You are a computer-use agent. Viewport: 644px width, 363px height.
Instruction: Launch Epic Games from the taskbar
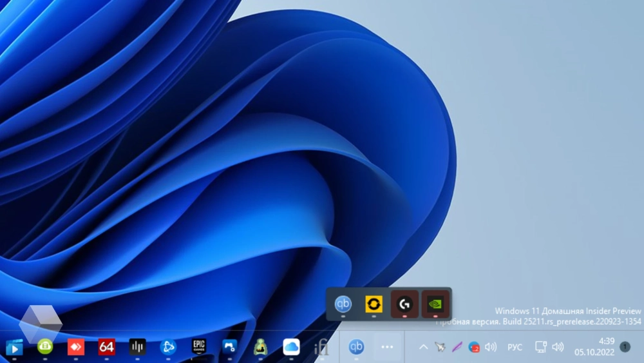(x=199, y=347)
